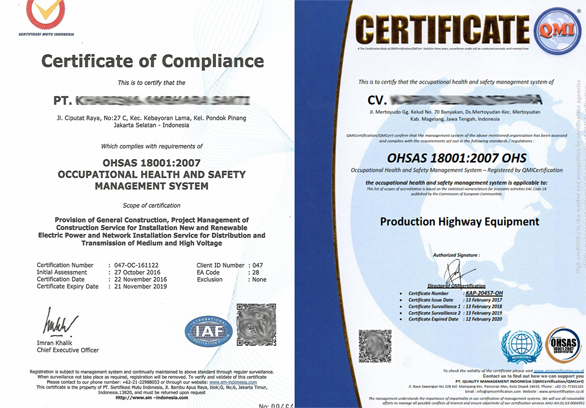Click the large gold "CERTIFICATE" heading
Image resolution: width=586 pixels, height=408 pixels.
point(442,30)
